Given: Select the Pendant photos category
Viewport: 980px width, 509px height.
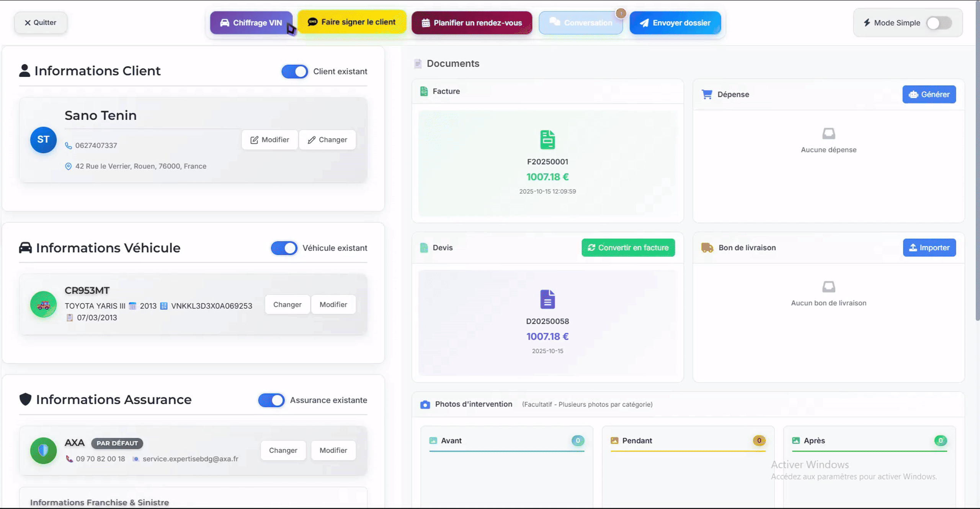Looking at the screenshot, I should [x=637, y=440].
